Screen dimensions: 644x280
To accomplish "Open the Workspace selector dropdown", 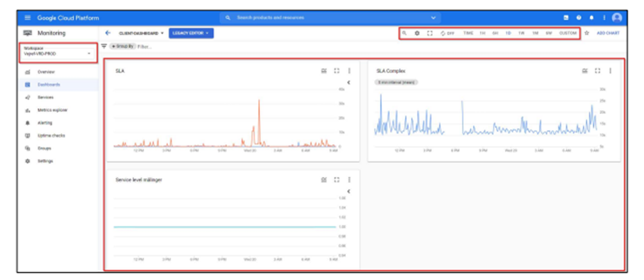I will coord(58,52).
